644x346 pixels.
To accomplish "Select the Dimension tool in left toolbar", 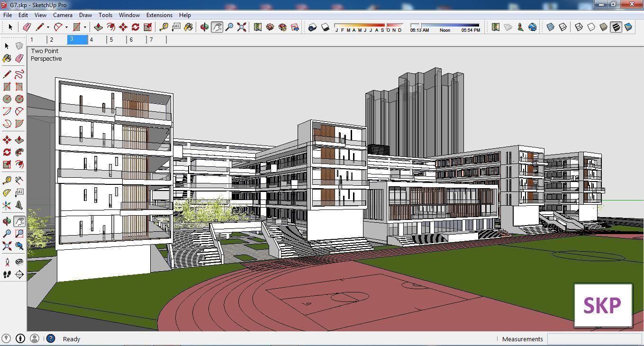I will [x=19, y=181].
